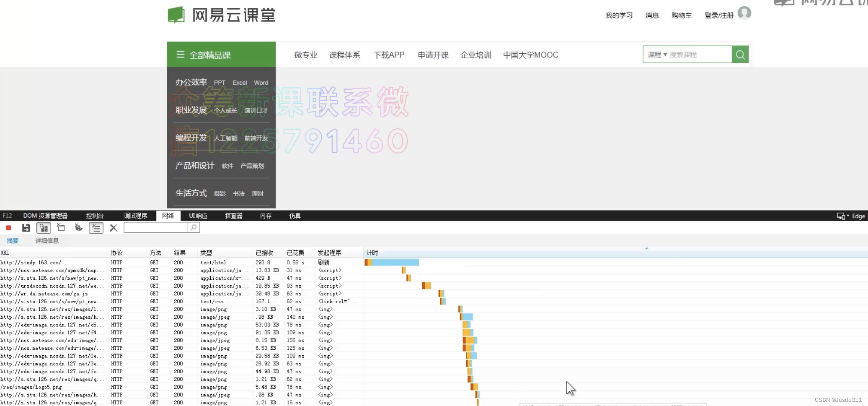
Task: Open the 申请开课 nav item
Action: tap(433, 55)
